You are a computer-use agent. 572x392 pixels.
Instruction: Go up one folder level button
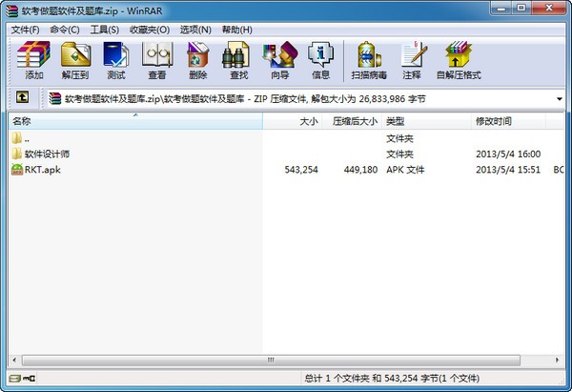tap(22, 97)
